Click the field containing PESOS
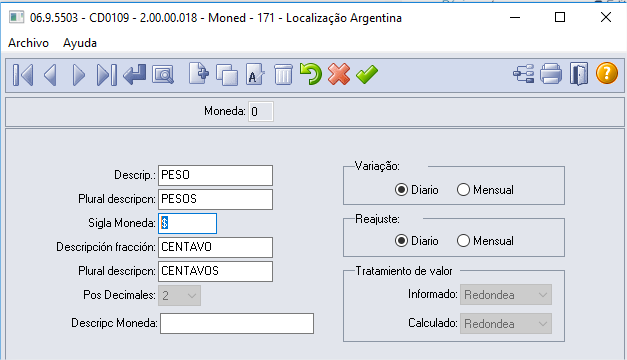Image resolution: width=627 pixels, height=360 pixels. coord(216,199)
